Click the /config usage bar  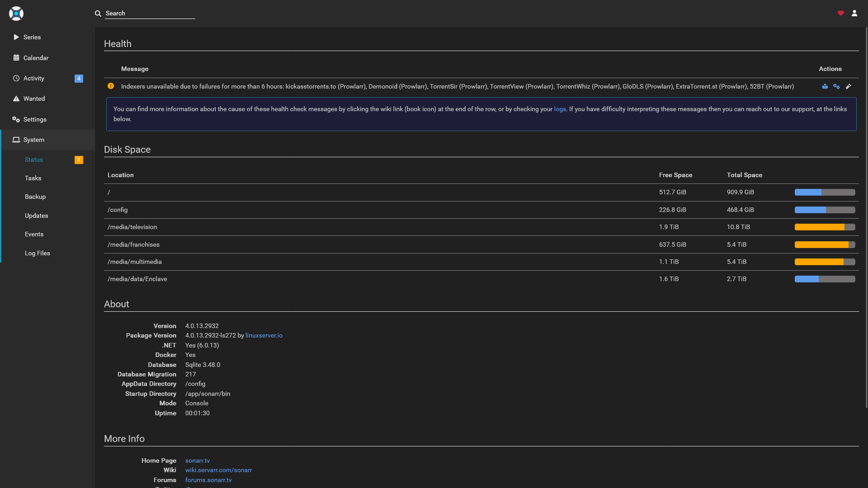tap(825, 210)
